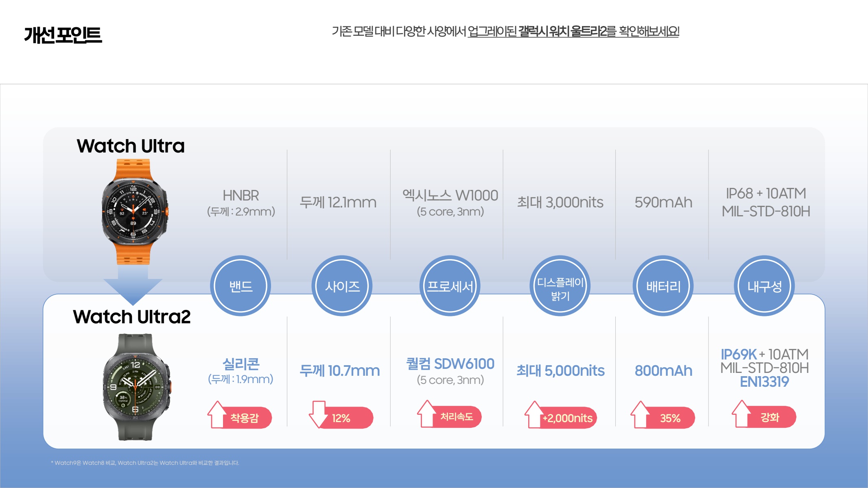868x488 pixels.
Task: Click the underlined 갤럭시 워치 울트라2 text
Action: click(562, 31)
